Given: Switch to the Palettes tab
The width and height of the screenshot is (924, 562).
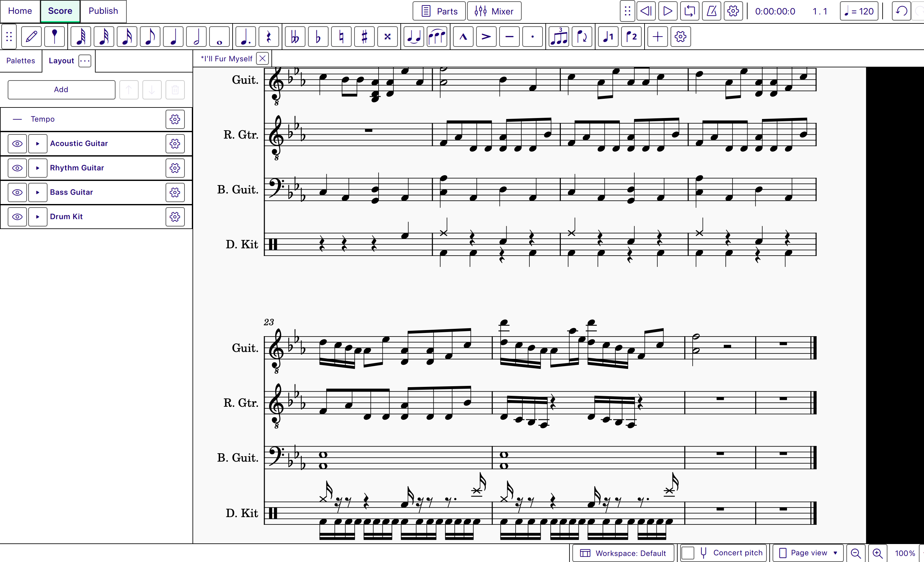Looking at the screenshot, I should click(21, 61).
